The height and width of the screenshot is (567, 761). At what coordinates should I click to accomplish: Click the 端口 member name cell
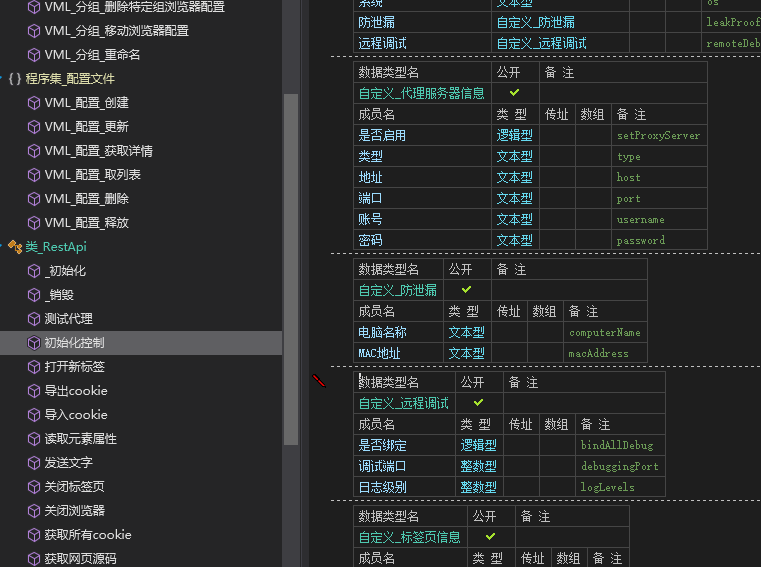422,198
